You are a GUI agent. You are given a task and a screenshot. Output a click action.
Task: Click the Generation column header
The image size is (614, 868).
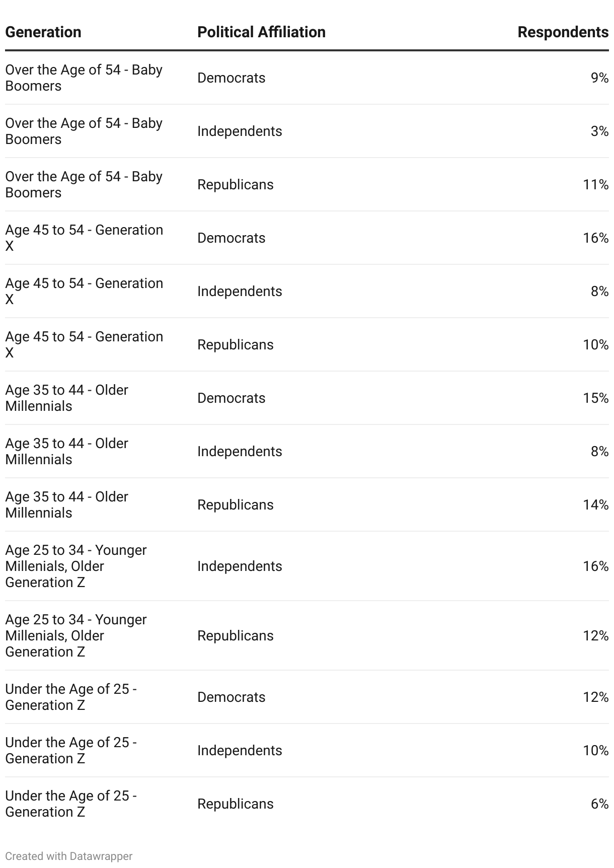pyautogui.click(x=43, y=32)
